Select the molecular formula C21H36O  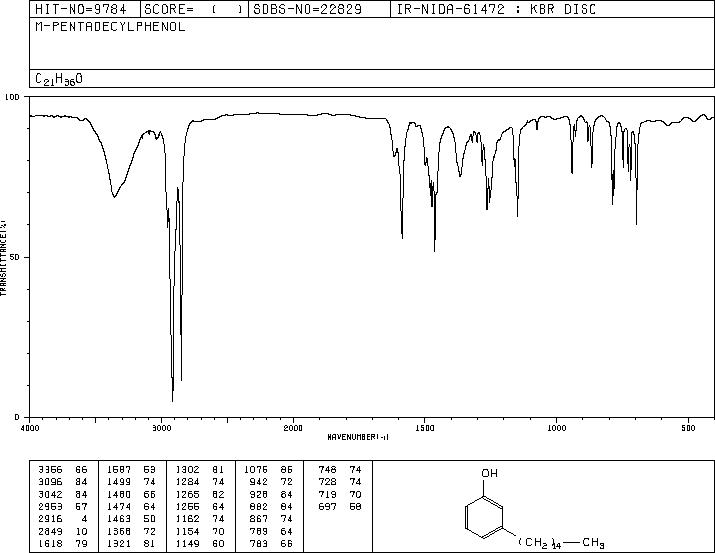[x=59, y=79]
